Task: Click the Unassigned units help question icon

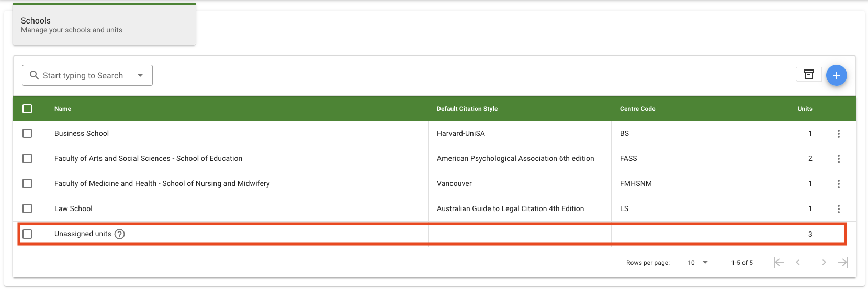Action: click(x=120, y=234)
